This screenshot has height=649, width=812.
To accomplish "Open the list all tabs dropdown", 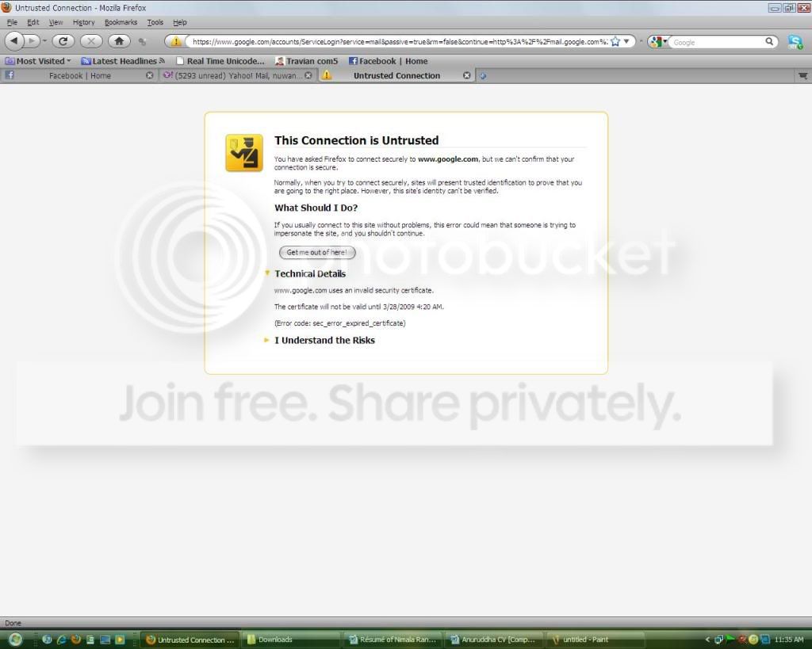I will [x=802, y=76].
